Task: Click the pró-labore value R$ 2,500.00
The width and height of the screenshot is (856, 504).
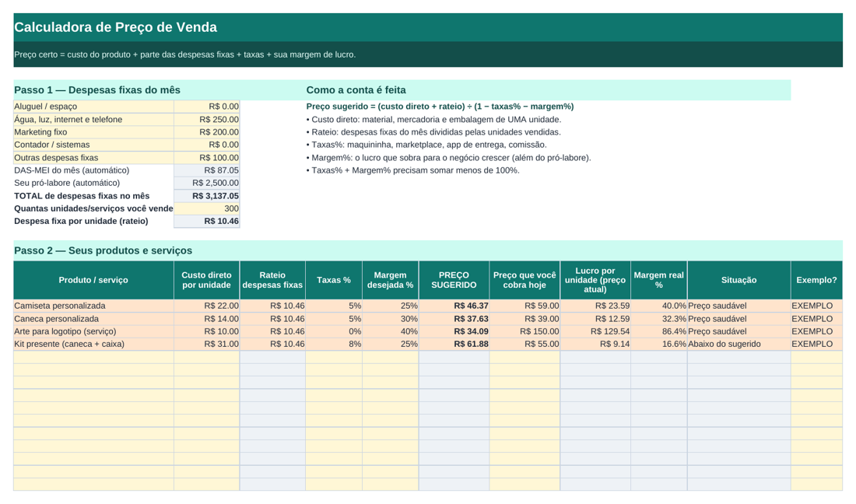Action: [207, 183]
